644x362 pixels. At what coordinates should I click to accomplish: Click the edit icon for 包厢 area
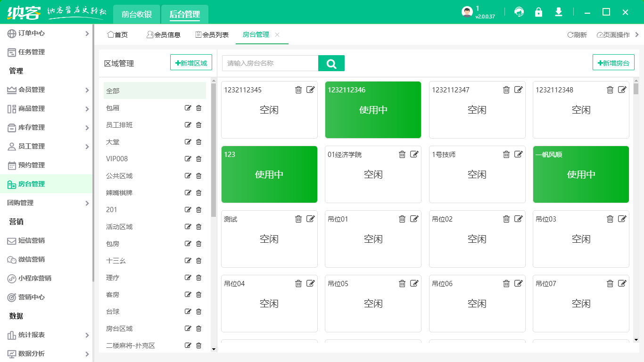pos(188,108)
